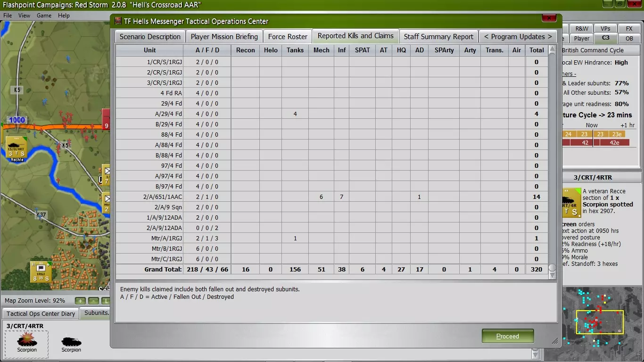Click the Mech kills cell showing 6
This screenshot has width=644, height=362.
pos(321,197)
